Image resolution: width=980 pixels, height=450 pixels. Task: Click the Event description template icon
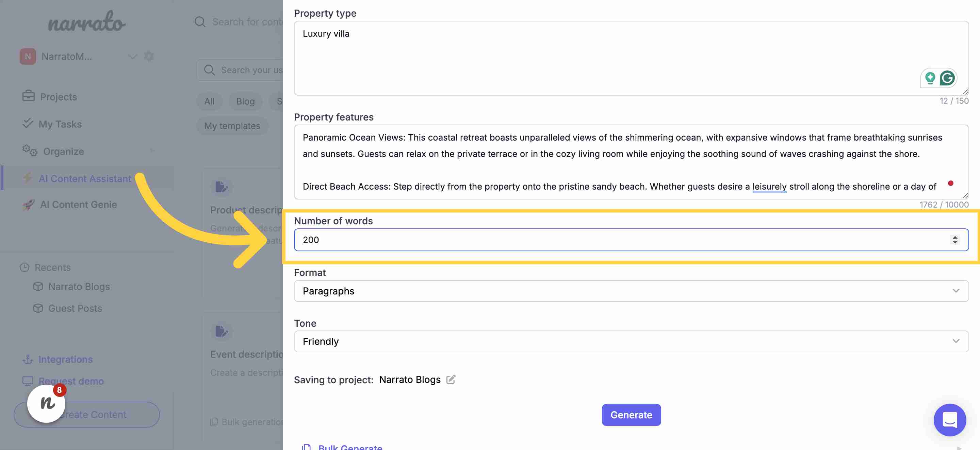pos(222,331)
